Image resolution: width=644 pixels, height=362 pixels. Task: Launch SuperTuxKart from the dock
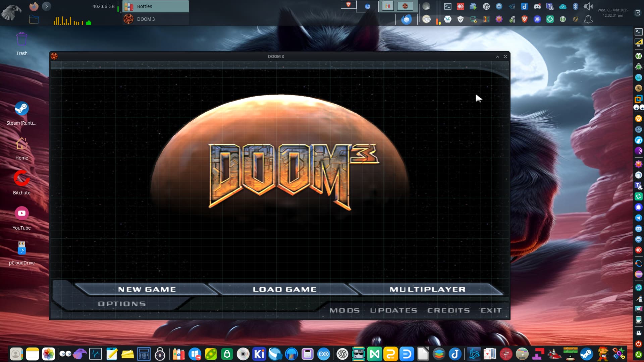pyautogui.click(x=554, y=354)
